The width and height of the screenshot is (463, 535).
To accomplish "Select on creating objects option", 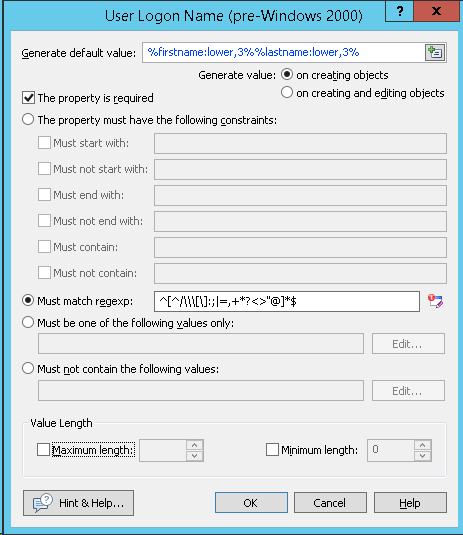I will tap(287, 74).
